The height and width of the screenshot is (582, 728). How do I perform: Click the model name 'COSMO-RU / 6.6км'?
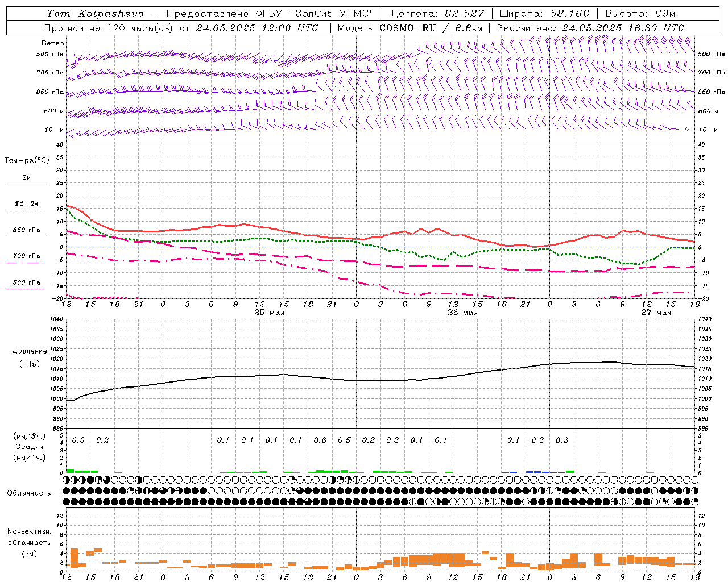click(431, 28)
